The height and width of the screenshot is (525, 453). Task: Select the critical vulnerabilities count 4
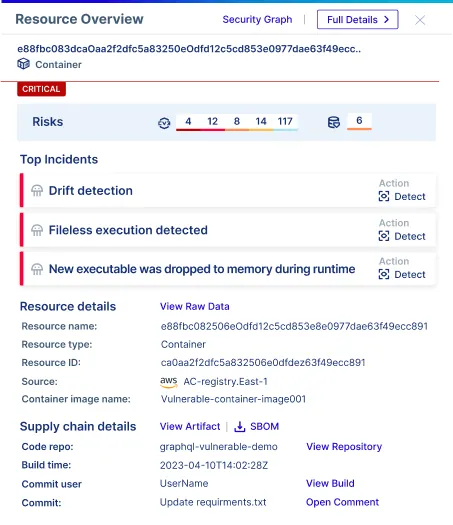(x=188, y=121)
